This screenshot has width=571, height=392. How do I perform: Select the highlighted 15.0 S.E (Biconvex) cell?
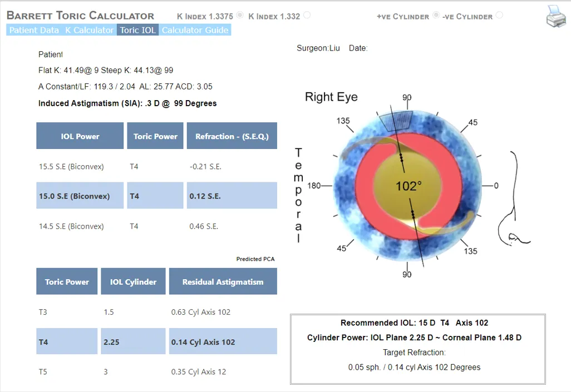(80, 196)
